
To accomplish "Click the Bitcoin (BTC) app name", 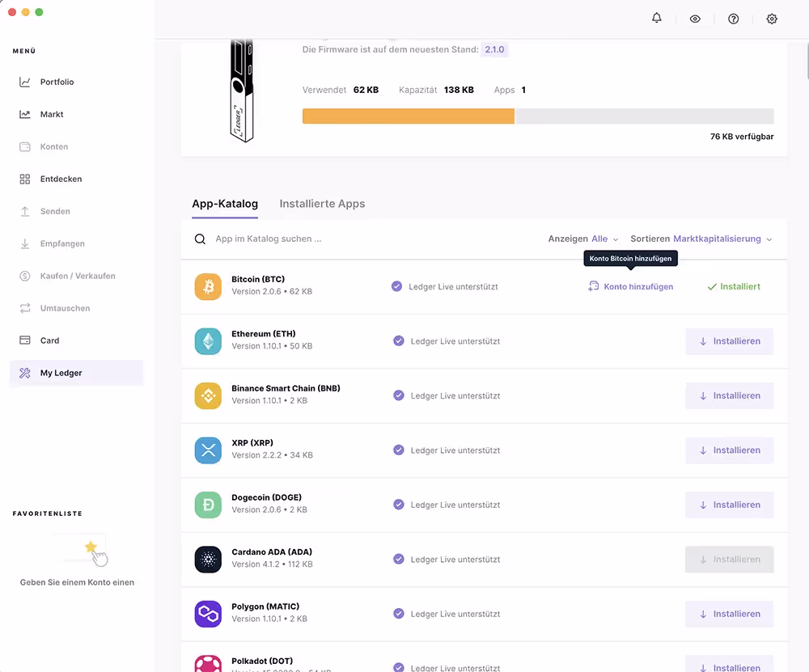I will (258, 279).
